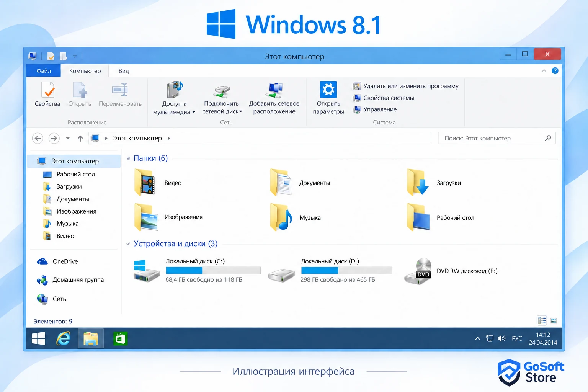Click Windows Start button on taskbar
This screenshot has width=588, height=392.
click(x=38, y=338)
